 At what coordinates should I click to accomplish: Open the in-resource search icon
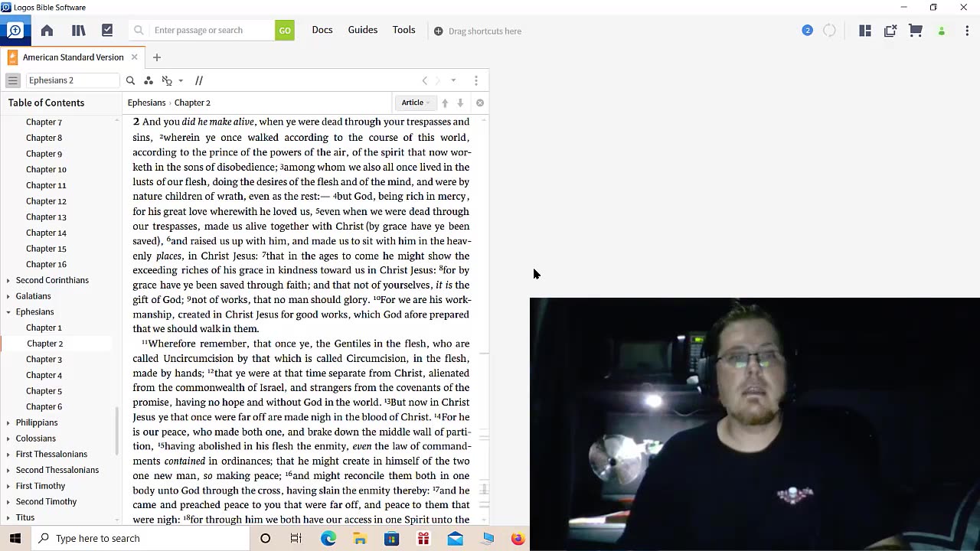(x=130, y=80)
